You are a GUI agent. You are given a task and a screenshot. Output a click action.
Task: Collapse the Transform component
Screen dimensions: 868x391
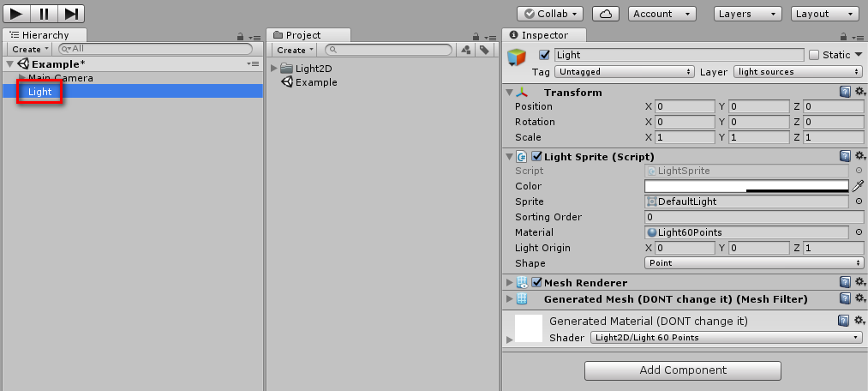[510, 93]
